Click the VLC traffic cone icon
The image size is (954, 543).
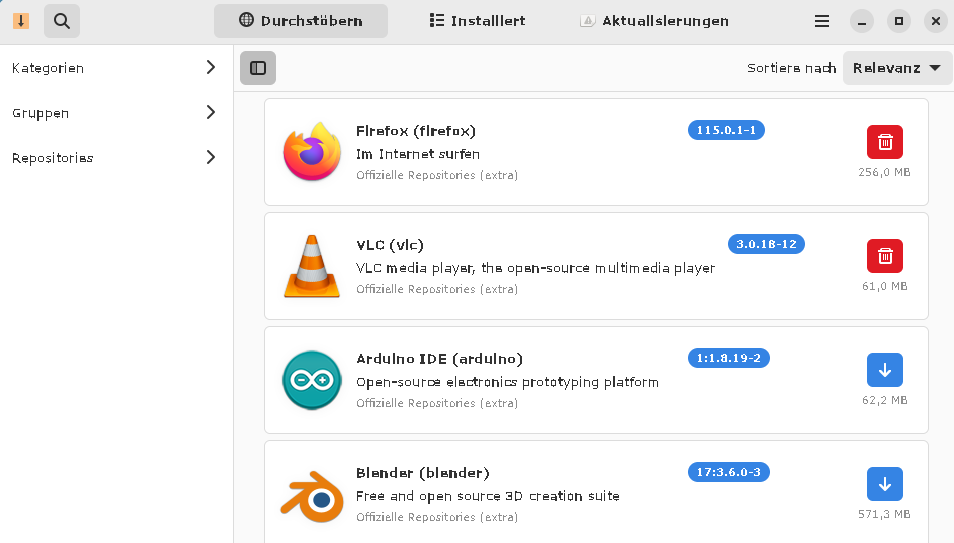tap(312, 266)
